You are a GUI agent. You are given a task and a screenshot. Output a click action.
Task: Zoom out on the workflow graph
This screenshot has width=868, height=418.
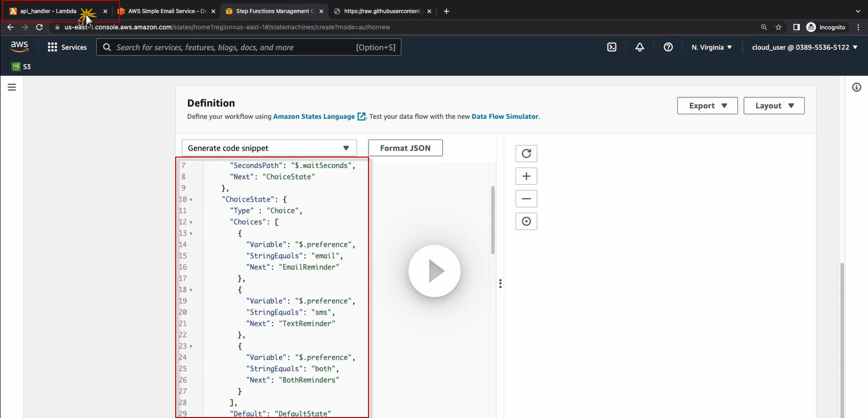click(x=526, y=199)
